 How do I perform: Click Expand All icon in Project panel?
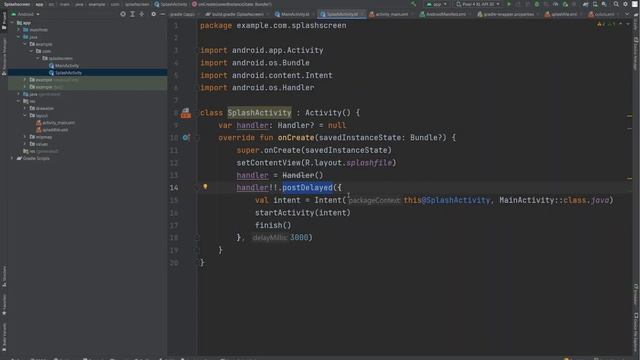132,14
